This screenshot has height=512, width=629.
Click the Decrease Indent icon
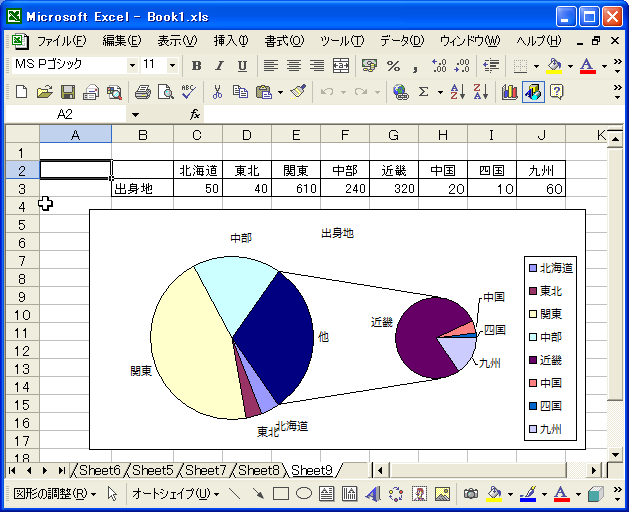coord(491,65)
